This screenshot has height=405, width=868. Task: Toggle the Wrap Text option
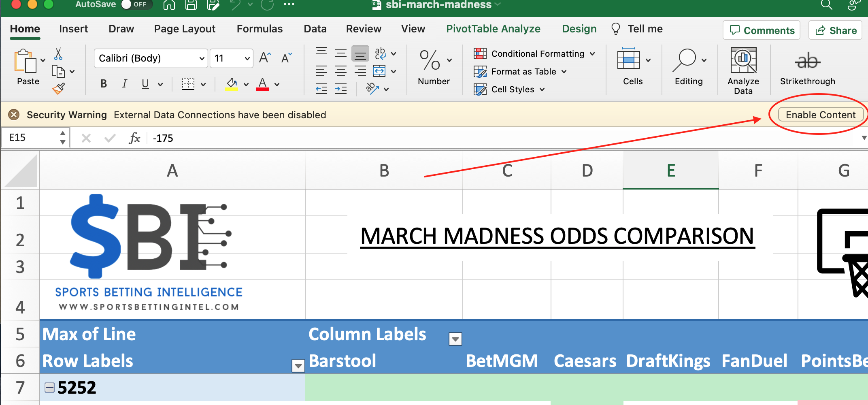(x=380, y=53)
